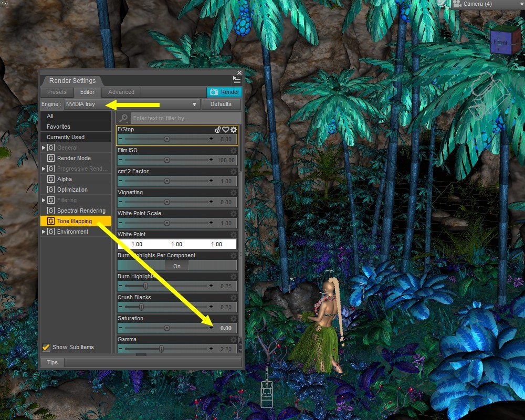Click the camera icon on the Render button

(x=214, y=92)
